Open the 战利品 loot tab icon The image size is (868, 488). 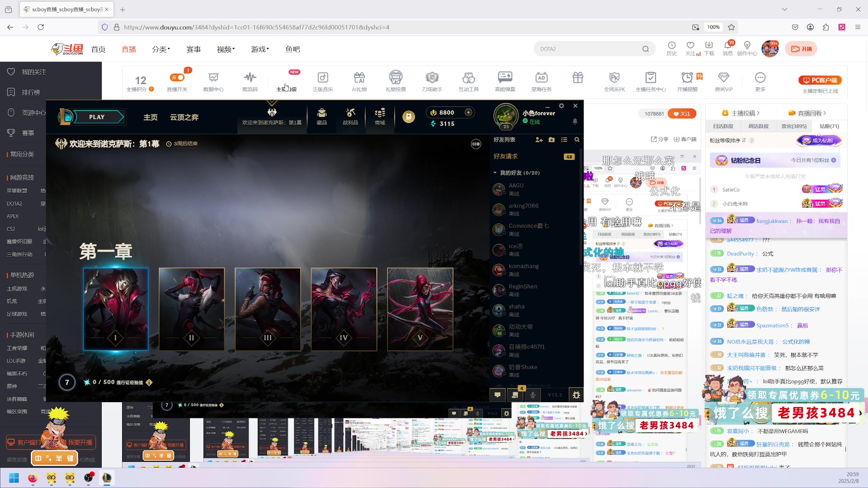(350, 116)
